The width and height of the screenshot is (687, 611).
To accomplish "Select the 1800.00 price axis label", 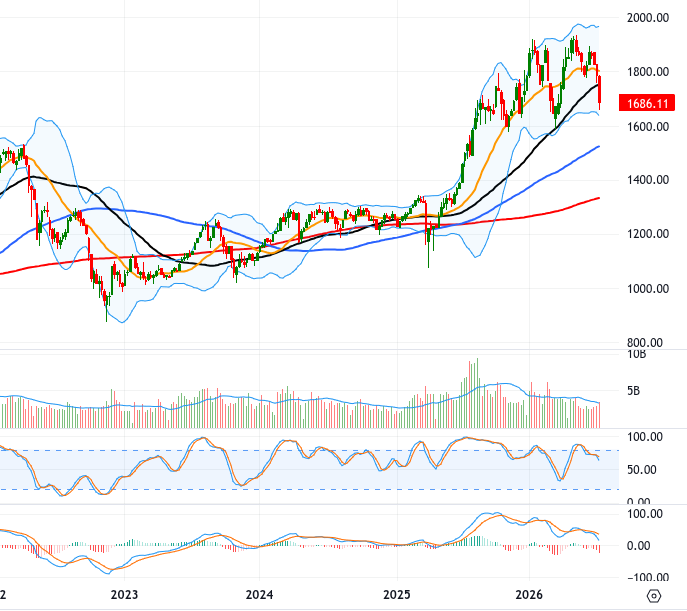I will tap(648, 71).
